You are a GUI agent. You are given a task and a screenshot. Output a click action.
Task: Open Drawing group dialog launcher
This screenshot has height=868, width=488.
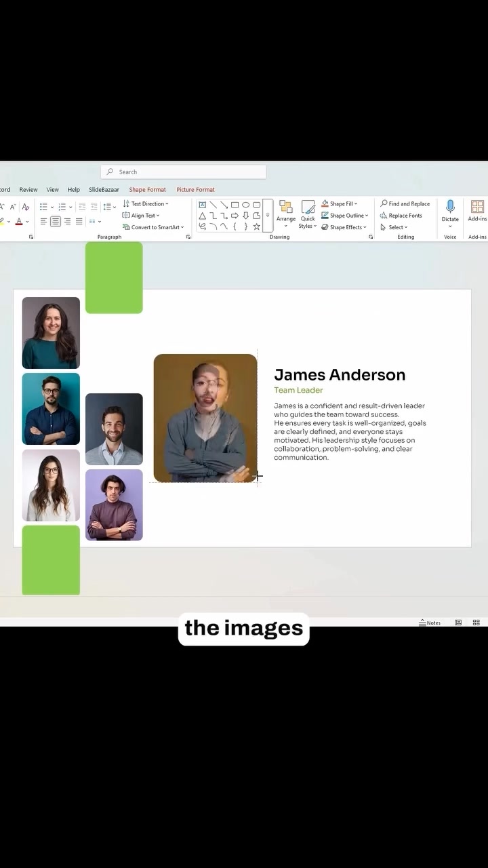point(371,237)
